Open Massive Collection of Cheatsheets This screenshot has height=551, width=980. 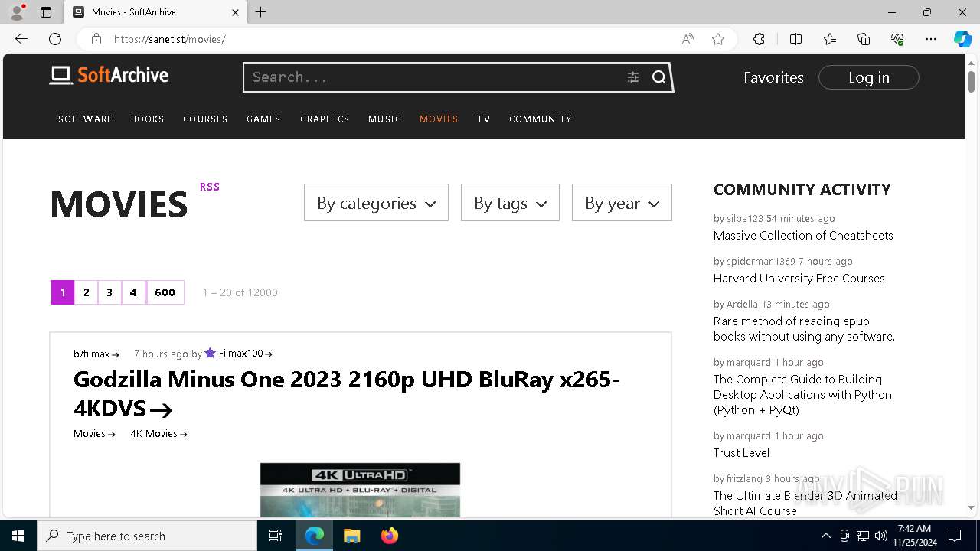(803, 236)
